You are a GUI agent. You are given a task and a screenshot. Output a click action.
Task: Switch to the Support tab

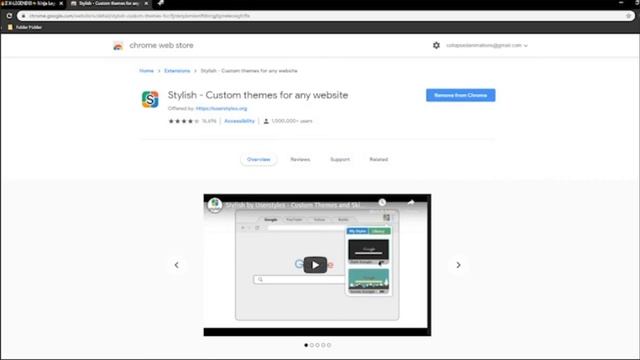340,159
